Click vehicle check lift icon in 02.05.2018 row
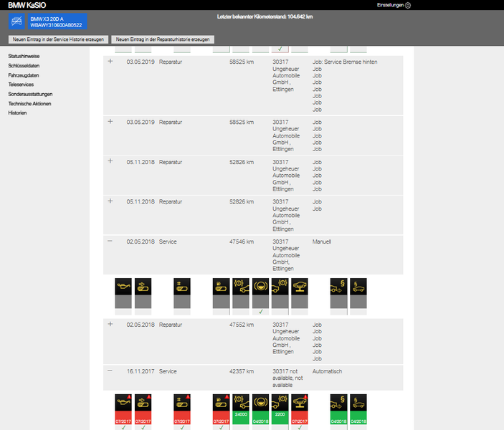The image size is (504, 430). [300, 287]
